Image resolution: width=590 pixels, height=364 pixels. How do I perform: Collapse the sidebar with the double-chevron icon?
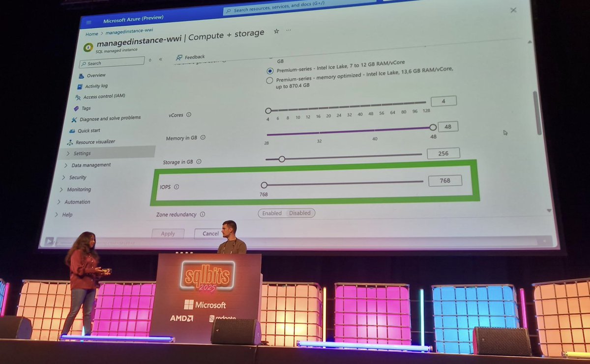tap(160, 59)
